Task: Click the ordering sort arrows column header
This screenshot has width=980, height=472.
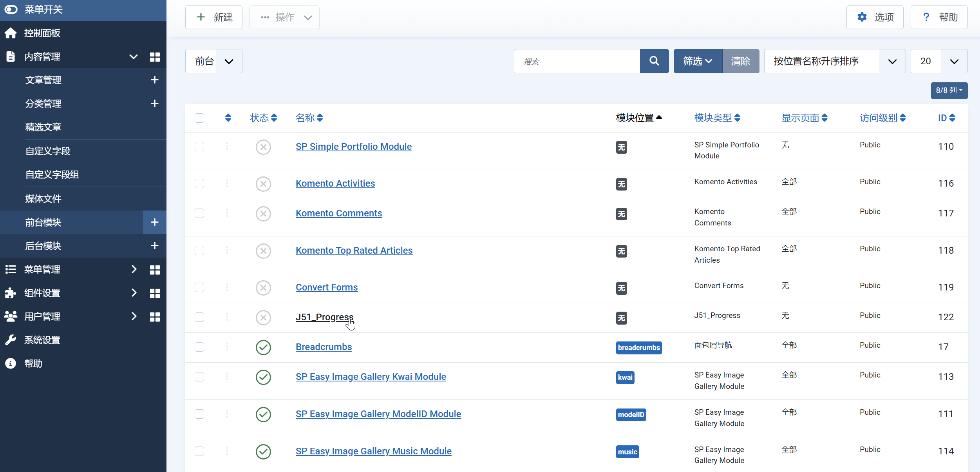Action: tap(228, 118)
